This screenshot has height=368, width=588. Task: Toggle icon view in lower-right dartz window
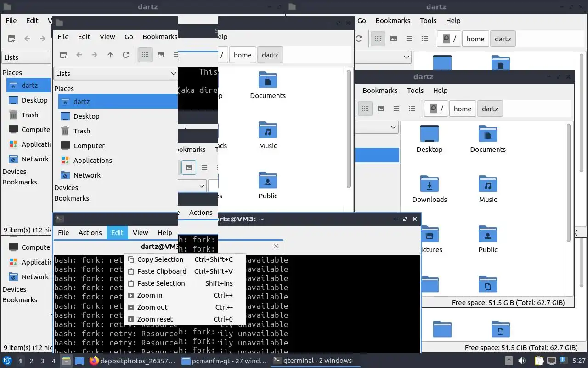365,109
